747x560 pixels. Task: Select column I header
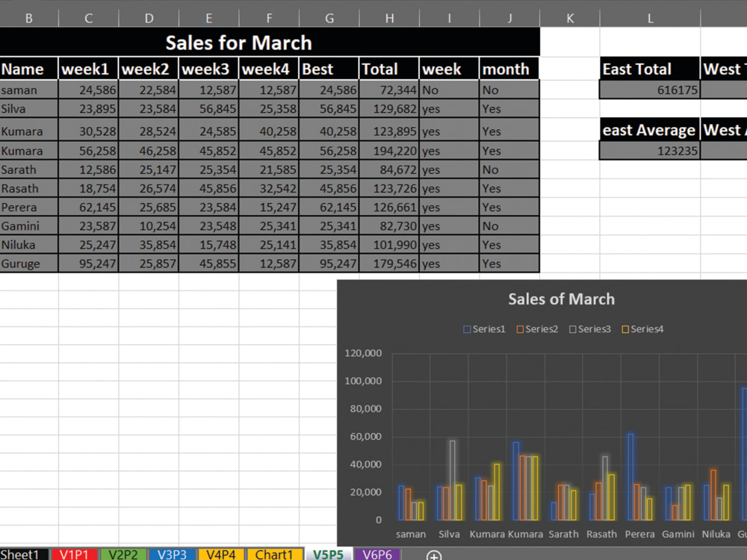449,18
